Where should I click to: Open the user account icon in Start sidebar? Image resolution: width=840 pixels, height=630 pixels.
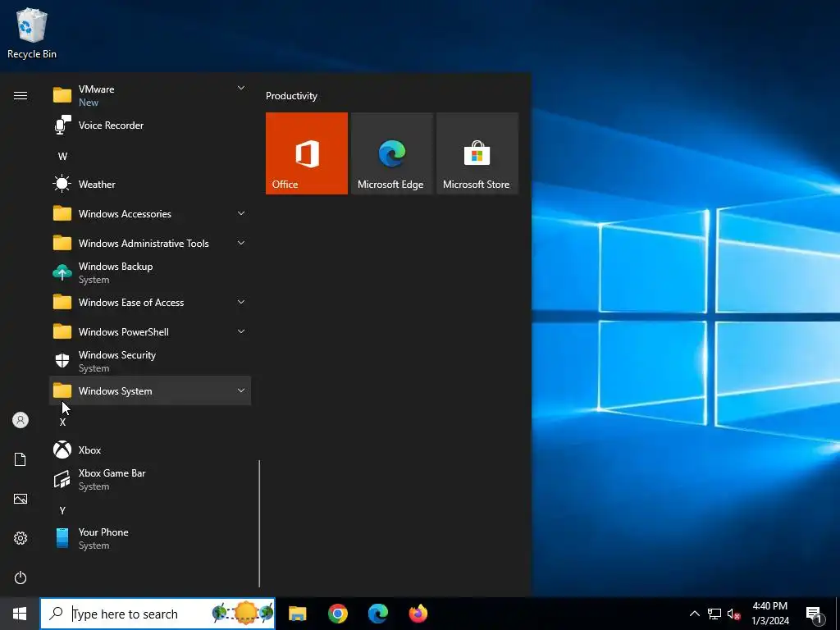click(21, 420)
